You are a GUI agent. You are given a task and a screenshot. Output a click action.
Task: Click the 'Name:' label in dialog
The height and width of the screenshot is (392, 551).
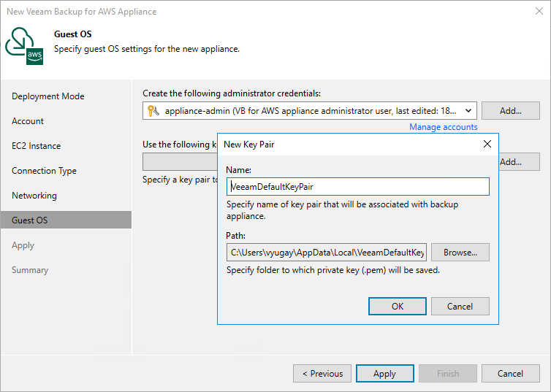point(239,170)
